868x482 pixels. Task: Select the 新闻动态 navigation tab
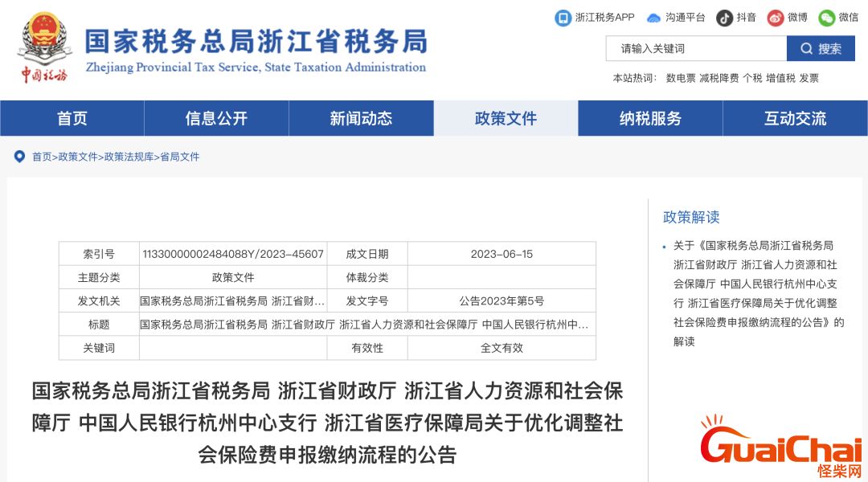[361, 119]
